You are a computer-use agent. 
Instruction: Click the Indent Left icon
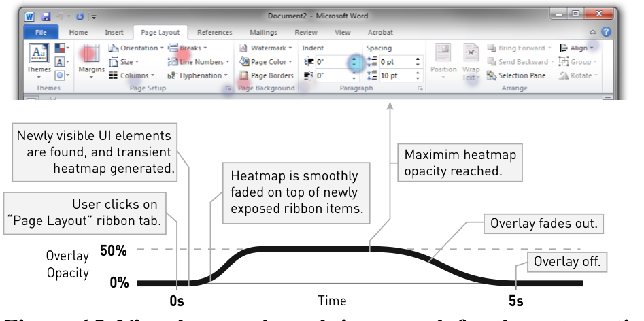click(309, 62)
